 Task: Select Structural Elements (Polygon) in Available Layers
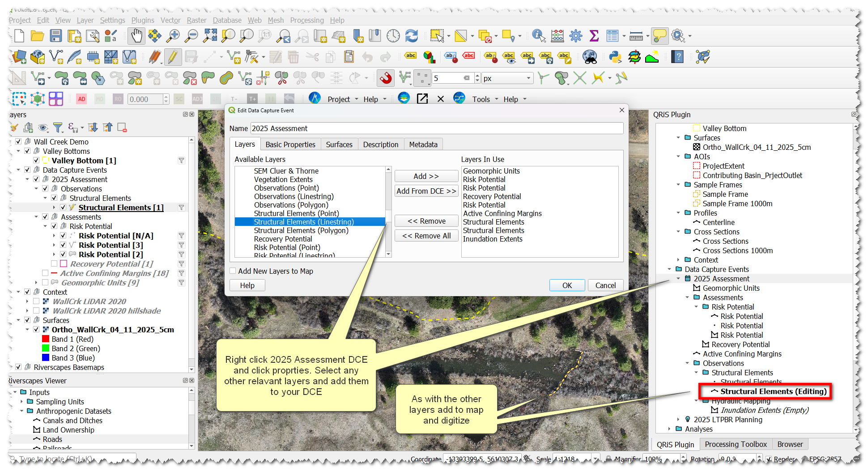301,230
